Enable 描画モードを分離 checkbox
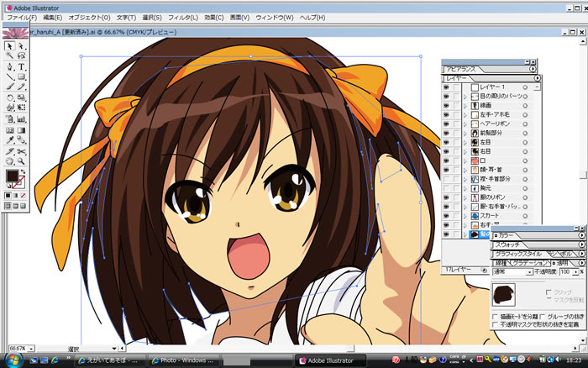Screen dimensions: 588x368 click(496, 317)
